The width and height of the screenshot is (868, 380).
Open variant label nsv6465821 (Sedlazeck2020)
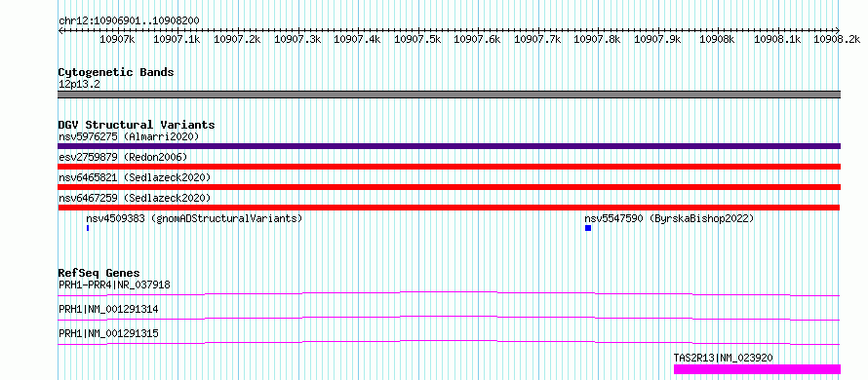coord(135,177)
